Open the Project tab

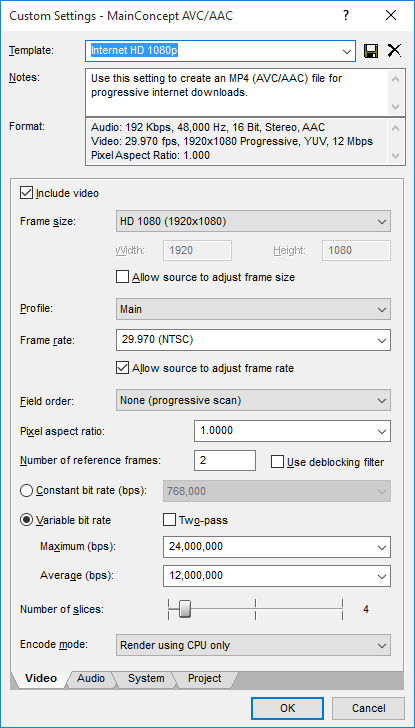coord(204,678)
